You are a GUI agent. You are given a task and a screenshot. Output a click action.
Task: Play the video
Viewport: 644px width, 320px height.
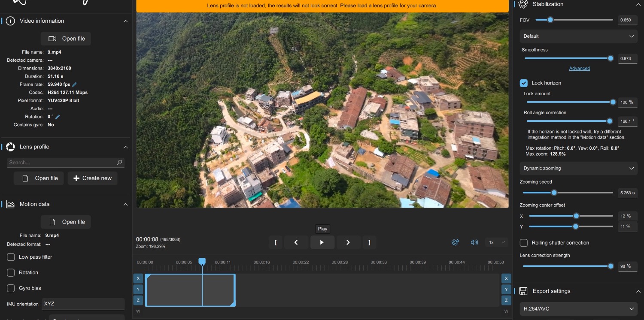[322, 242]
